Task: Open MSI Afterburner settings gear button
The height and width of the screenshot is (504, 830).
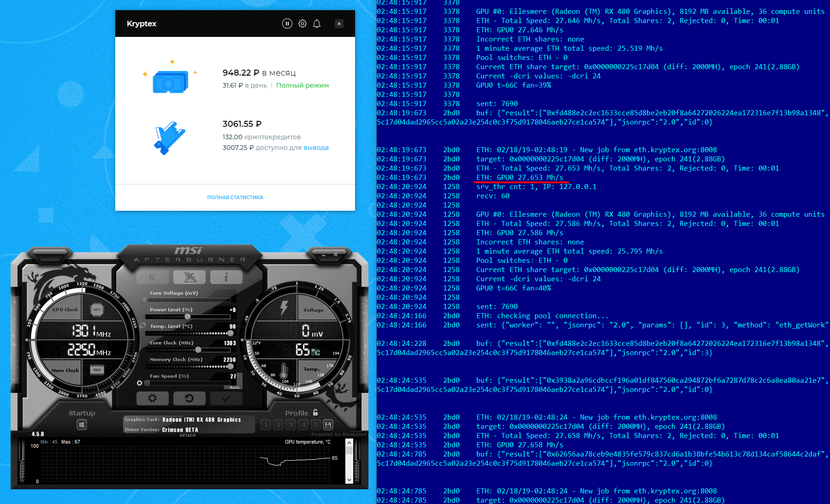Action: (x=153, y=398)
